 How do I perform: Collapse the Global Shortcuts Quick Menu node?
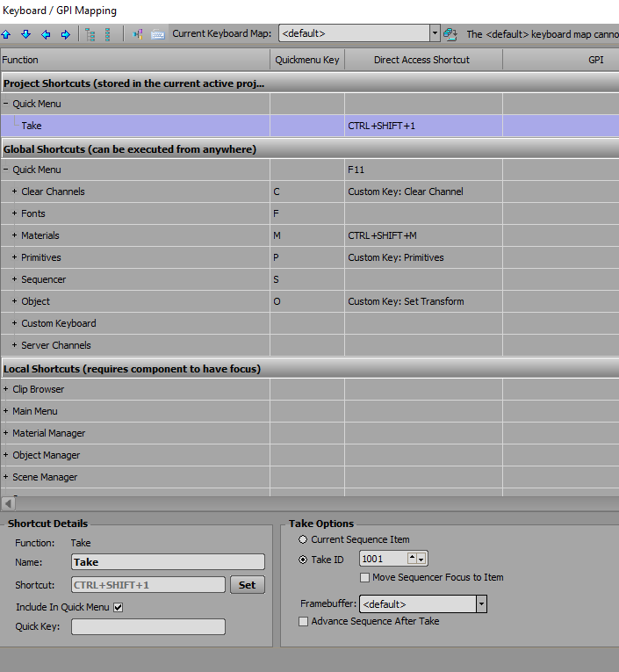(5, 170)
